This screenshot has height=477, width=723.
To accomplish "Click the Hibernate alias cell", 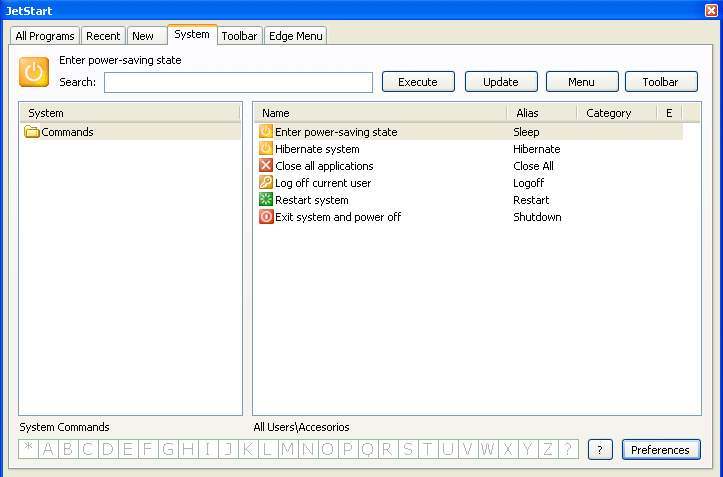I will pyautogui.click(x=537, y=149).
